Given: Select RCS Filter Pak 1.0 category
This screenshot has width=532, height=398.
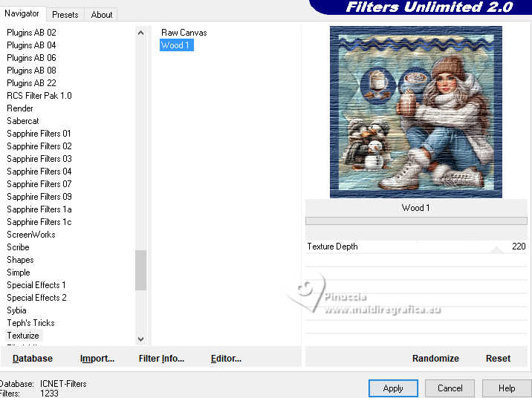Looking at the screenshot, I should pos(39,96).
